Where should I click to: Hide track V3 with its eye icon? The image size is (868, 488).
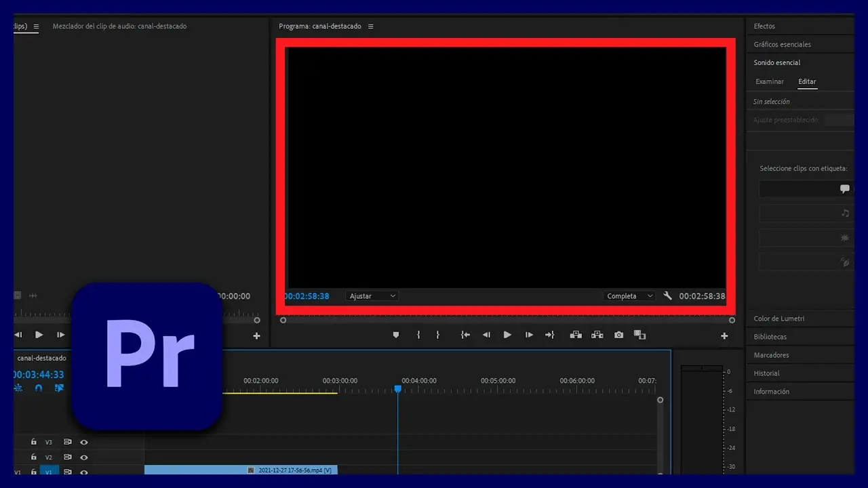point(84,442)
